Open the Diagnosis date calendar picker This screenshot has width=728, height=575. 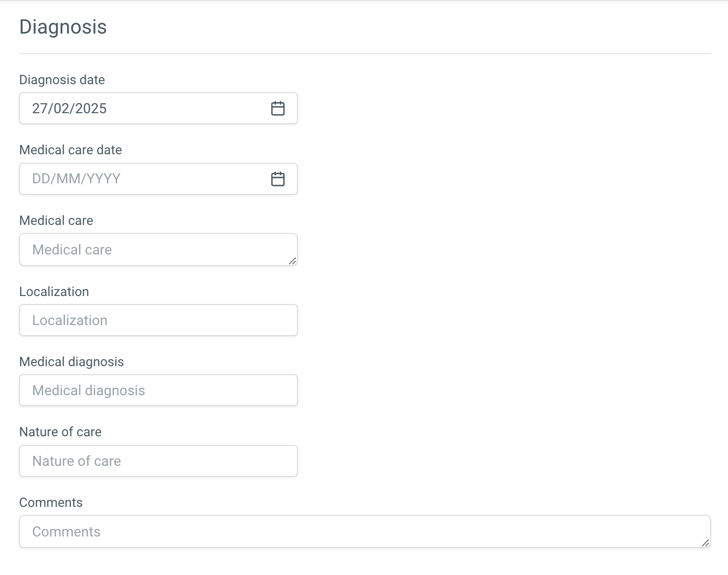click(x=278, y=108)
